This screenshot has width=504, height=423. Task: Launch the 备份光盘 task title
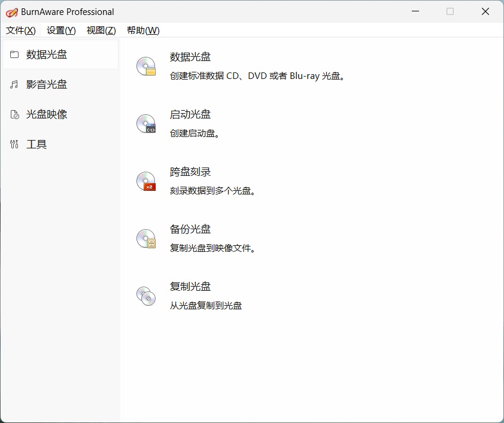pyautogui.click(x=190, y=229)
